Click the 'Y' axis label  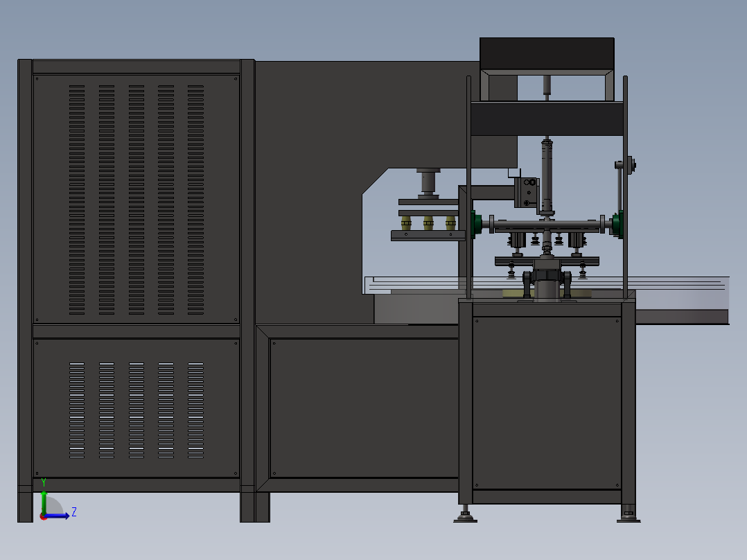(x=44, y=482)
